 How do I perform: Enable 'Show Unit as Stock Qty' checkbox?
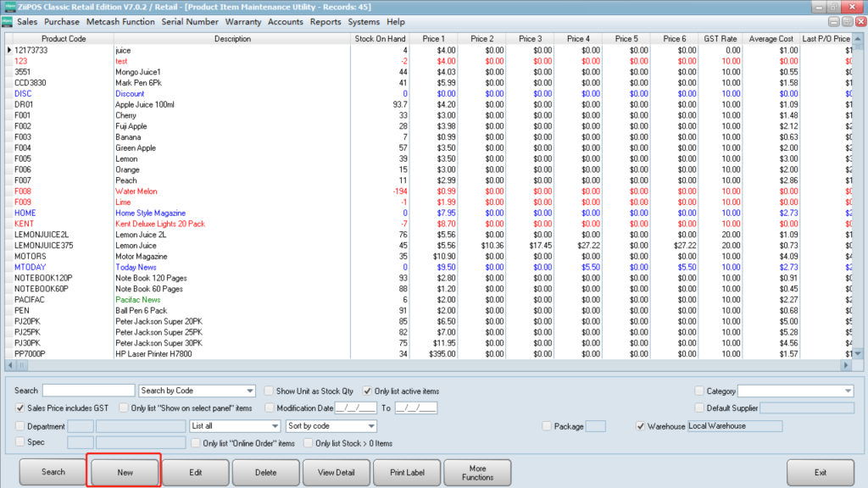pos(269,391)
